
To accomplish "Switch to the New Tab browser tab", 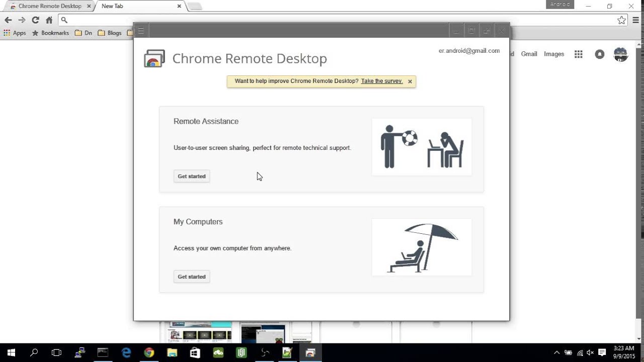I will tap(136, 6).
